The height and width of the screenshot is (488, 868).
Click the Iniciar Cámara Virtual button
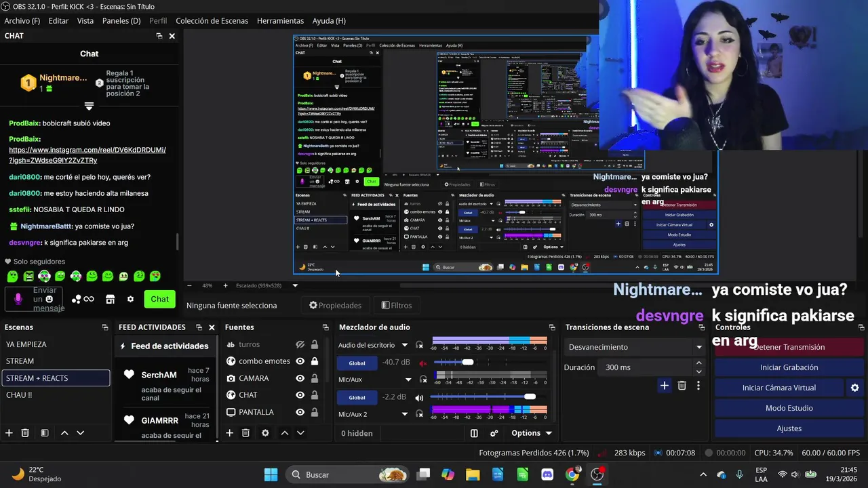(779, 388)
